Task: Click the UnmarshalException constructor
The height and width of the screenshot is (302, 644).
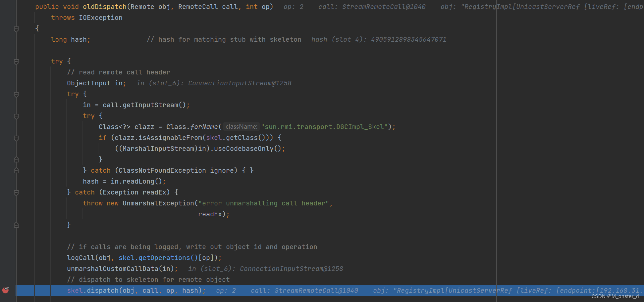Action: point(158,203)
